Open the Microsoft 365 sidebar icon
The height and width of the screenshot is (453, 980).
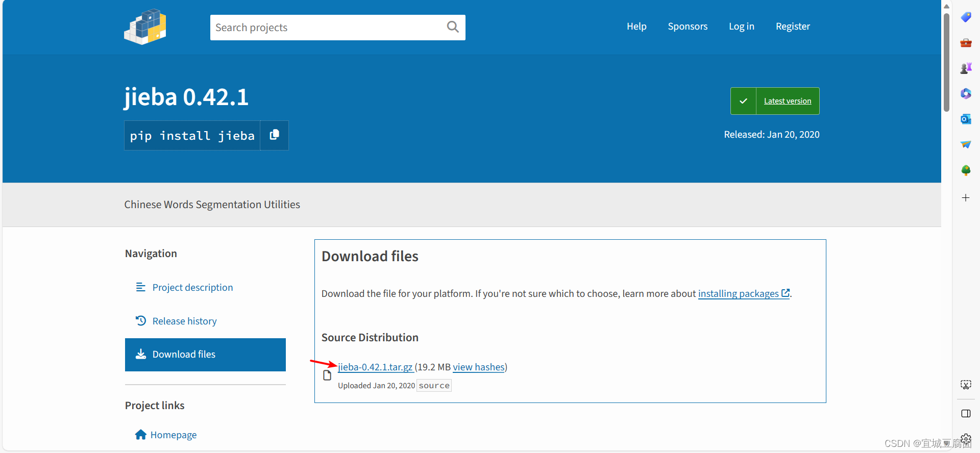coord(966,94)
